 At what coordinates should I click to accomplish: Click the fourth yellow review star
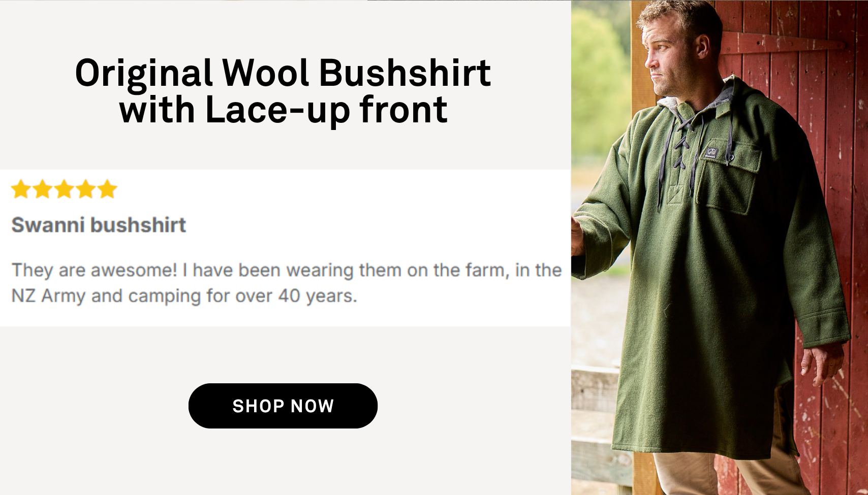[x=86, y=189]
